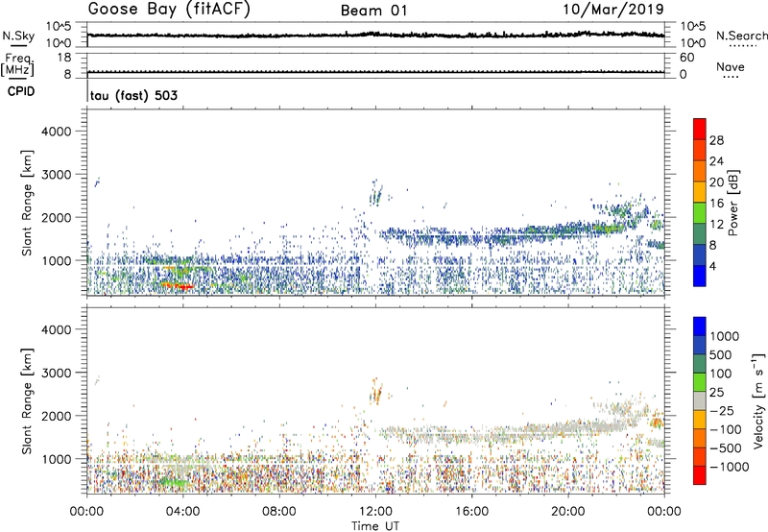The image size is (768, 532).
Task: Select the N.Sky legend label
Action: point(18,36)
